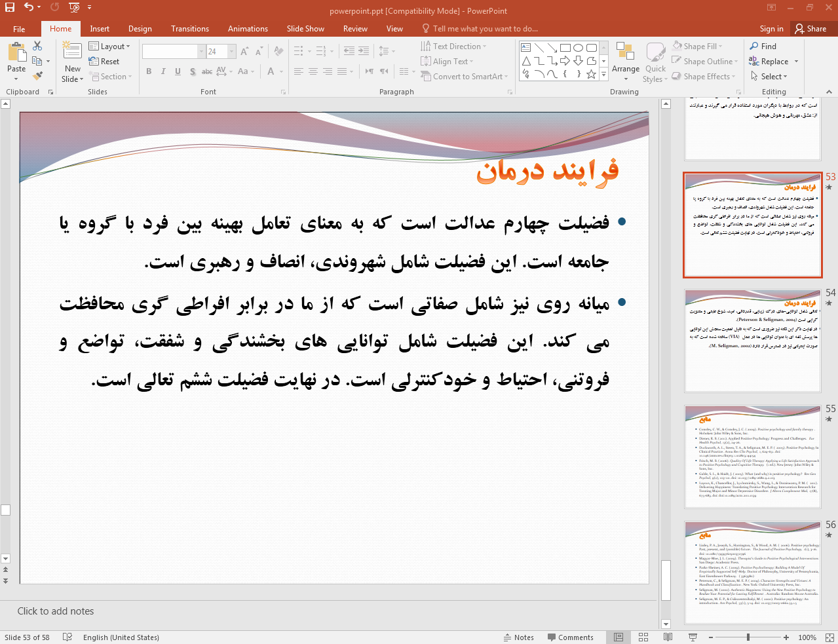Image resolution: width=838 pixels, height=644 pixels.
Task: Click the Decrease List Level icon
Action: click(x=349, y=51)
